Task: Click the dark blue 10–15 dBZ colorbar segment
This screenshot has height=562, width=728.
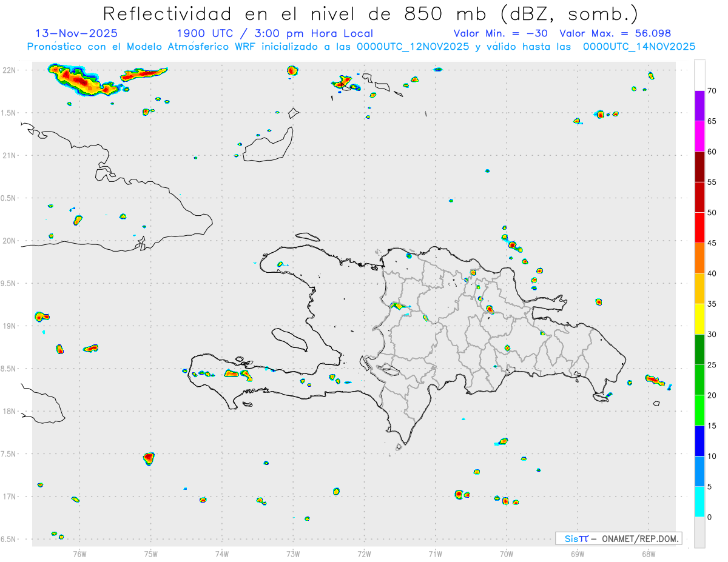Action: coord(699,441)
